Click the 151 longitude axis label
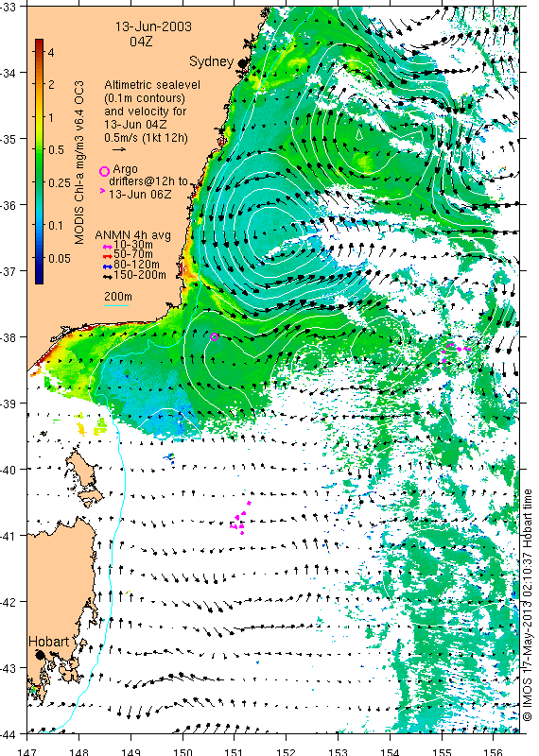Viewport: 539px width, 756px height. coord(234,752)
